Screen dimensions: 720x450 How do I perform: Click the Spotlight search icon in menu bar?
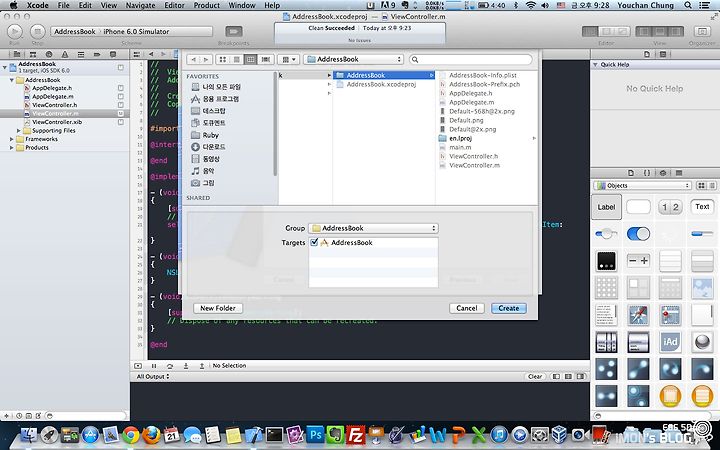tap(687, 5)
